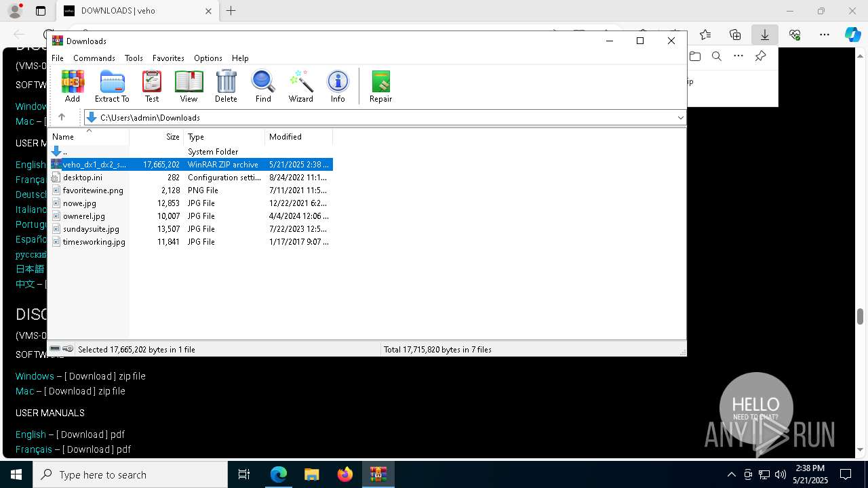
Task: Select the parent folder '..' row
Action: coord(191,152)
